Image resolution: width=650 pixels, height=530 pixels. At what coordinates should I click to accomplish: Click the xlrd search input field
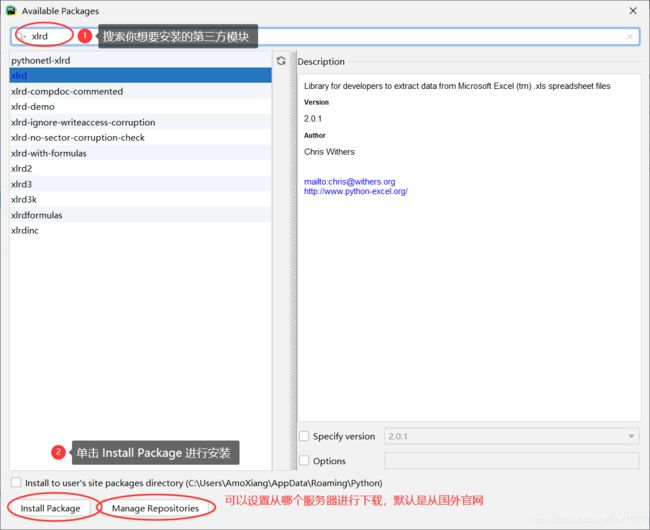pyautogui.click(x=325, y=36)
